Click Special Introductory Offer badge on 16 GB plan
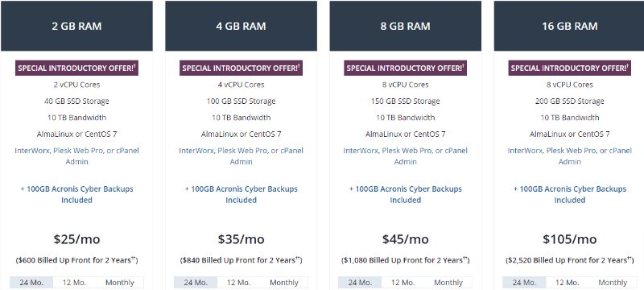This screenshot has width=644, height=290. click(570, 68)
